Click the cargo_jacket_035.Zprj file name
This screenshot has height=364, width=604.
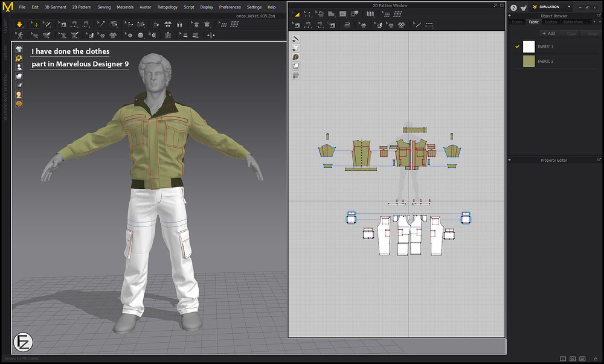tap(255, 16)
